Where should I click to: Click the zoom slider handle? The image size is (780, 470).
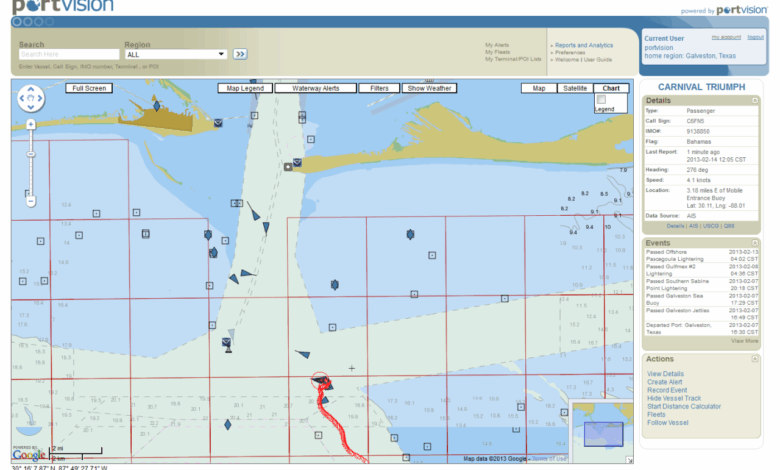[30, 155]
